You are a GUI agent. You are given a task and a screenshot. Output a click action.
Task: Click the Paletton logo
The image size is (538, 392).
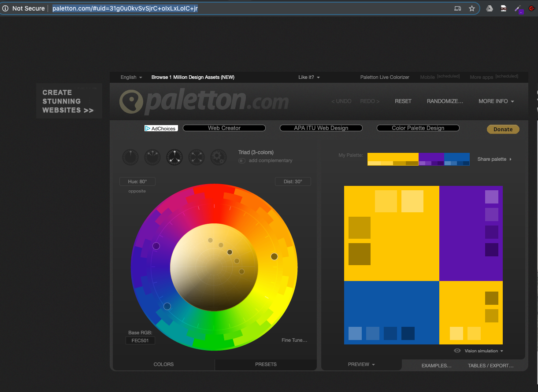pos(204,101)
